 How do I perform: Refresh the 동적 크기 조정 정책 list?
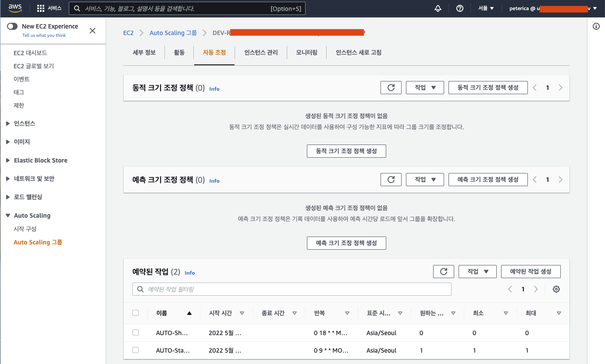[x=391, y=88]
